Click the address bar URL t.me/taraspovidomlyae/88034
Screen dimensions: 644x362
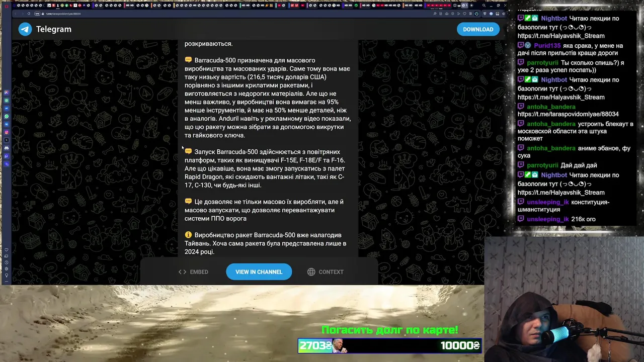tap(63, 14)
